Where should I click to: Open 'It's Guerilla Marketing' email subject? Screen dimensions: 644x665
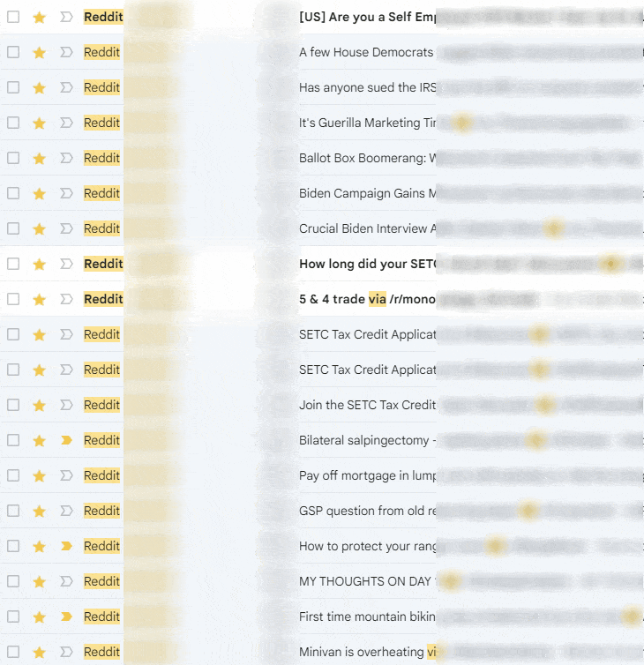367,123
